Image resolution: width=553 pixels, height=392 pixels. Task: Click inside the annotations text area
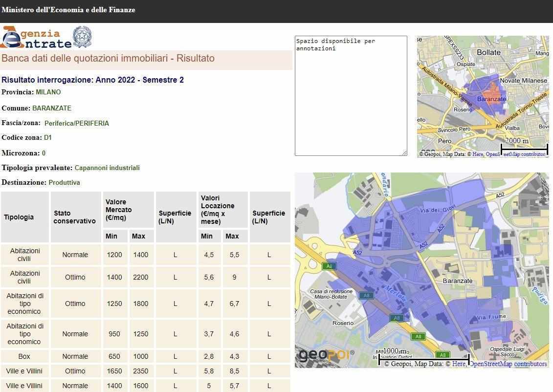click(x=351, y=98)
